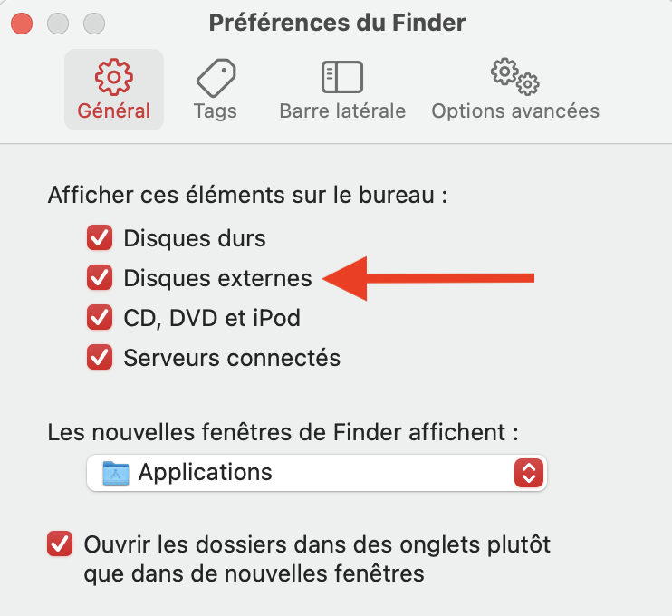Uncheck the Serveurs connectés checkbox
The image size is (672, 616).
(99, 358)
